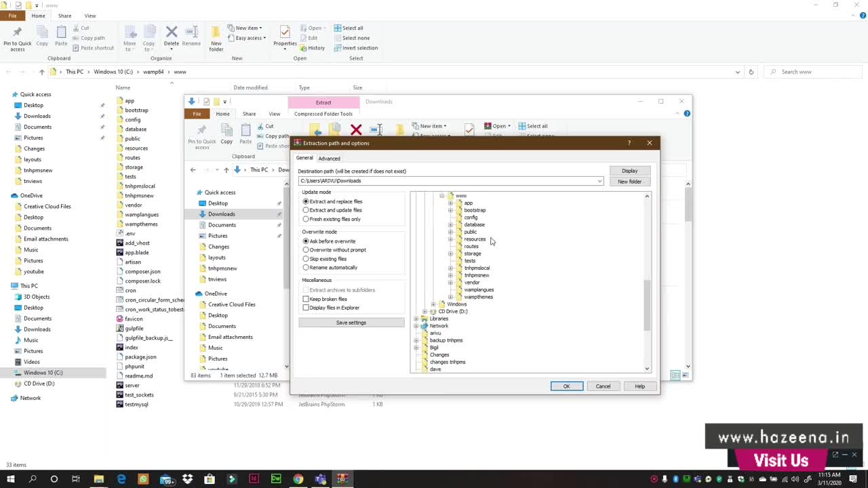This screenshot has width=868, height=488.
Task: Open the File menu in www window
Action: [x=12, y=16]
